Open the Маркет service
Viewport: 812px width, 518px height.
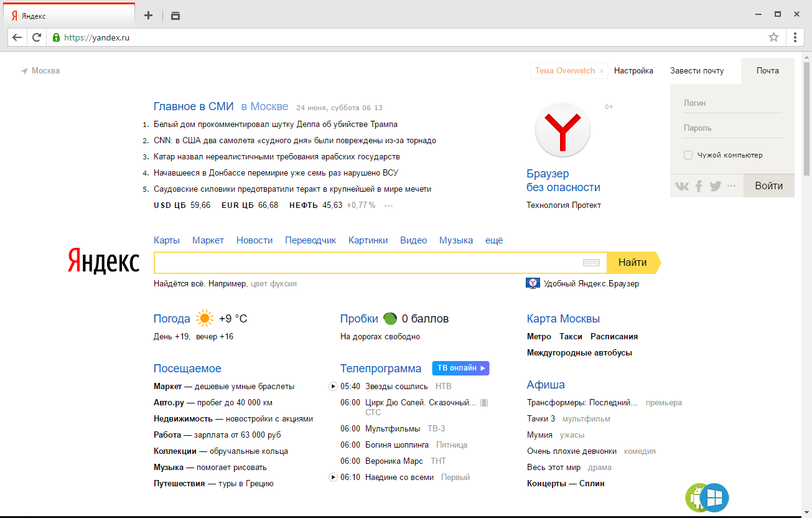[208, 240]
